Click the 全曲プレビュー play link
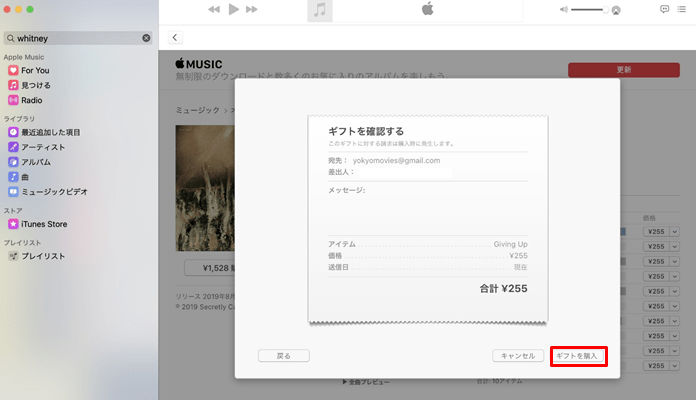697x400 pixels. pyautogui.click(x=366, y=382)
